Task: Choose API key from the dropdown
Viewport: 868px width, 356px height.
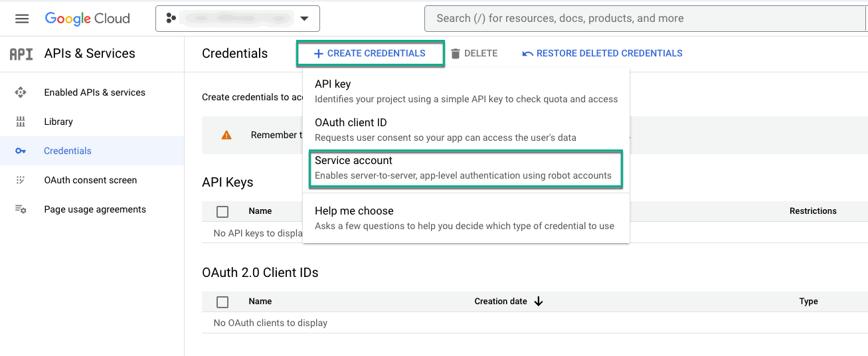Action: pos(466,91)
